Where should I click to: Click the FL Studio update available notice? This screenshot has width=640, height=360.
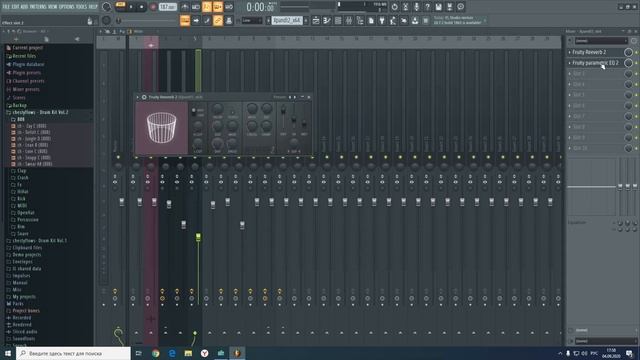[x=460, y=20]
